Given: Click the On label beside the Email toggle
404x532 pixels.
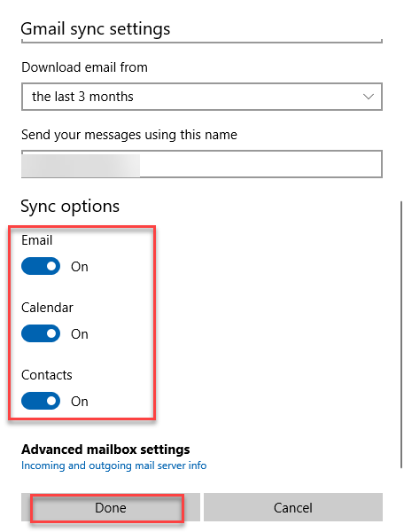Looking at the screenshot, I should [x=80, y=267].
